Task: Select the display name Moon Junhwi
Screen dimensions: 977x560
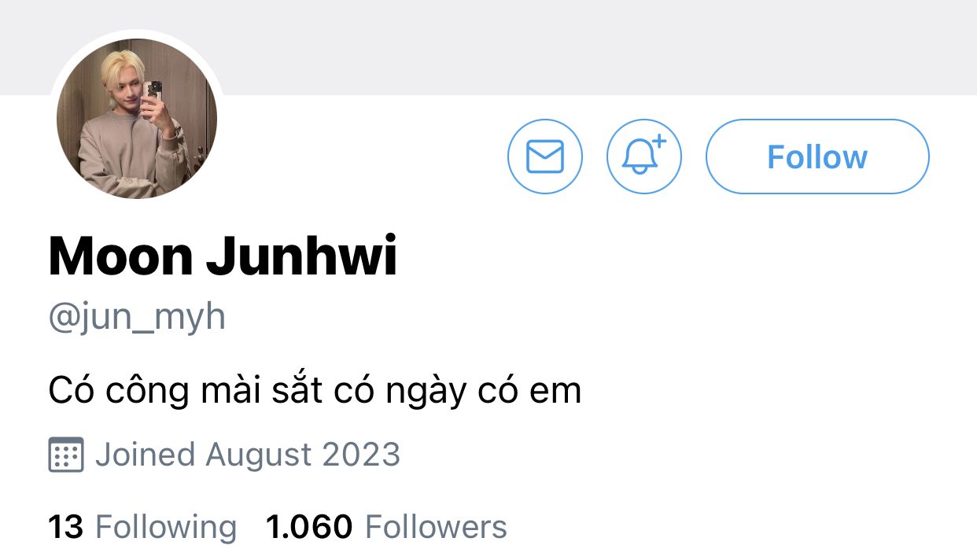Action: [x=223, y=256]
